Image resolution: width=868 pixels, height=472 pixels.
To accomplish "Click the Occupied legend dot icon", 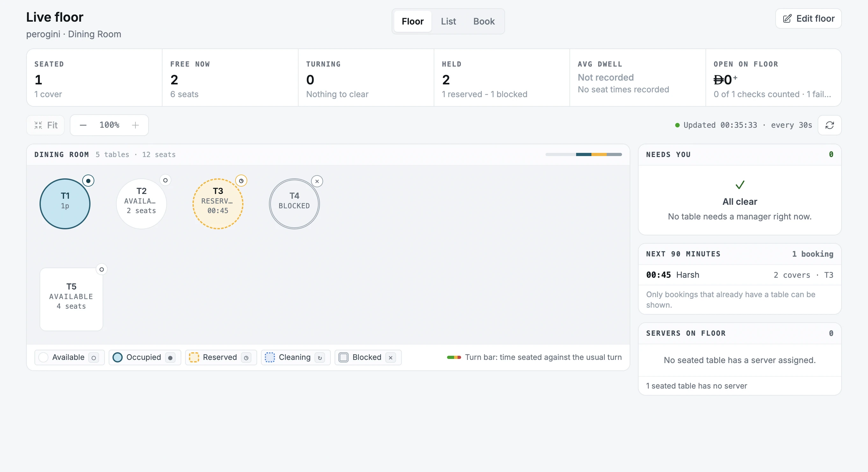I will (170, 358).
